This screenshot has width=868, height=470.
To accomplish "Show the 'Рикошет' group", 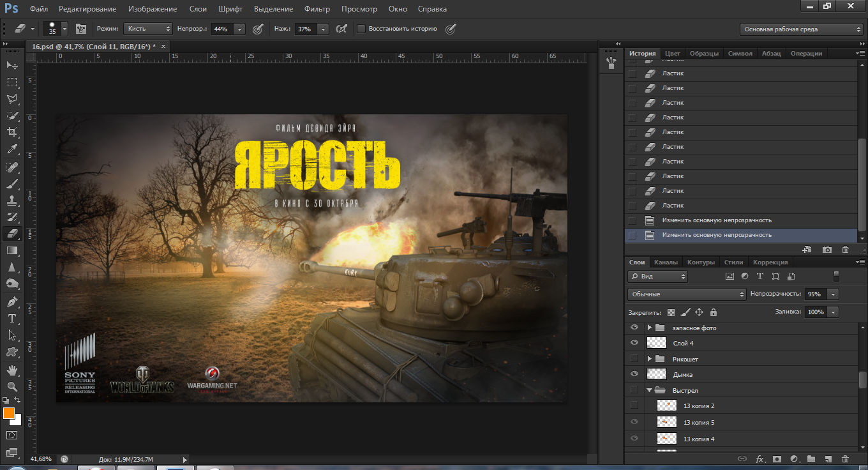I will (x=634, y=359).
